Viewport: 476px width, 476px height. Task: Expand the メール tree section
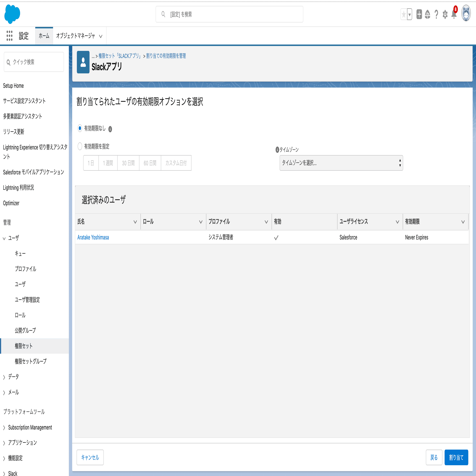coord(4,393)
